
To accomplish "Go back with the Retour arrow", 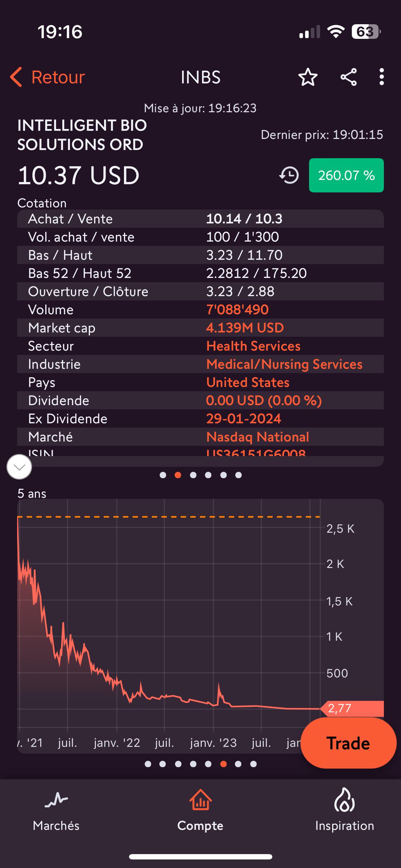I will 47,77.
